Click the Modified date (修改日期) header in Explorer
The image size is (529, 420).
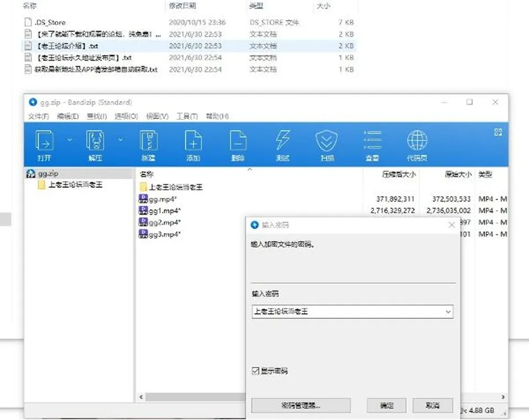tap(182, 6)
